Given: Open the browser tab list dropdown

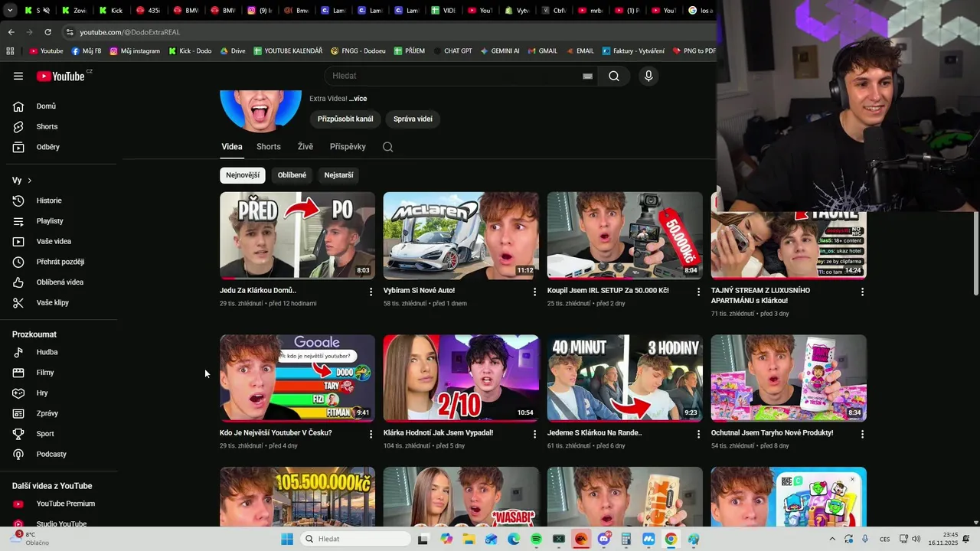Looking at the screenshot, I should pos(11,11).
